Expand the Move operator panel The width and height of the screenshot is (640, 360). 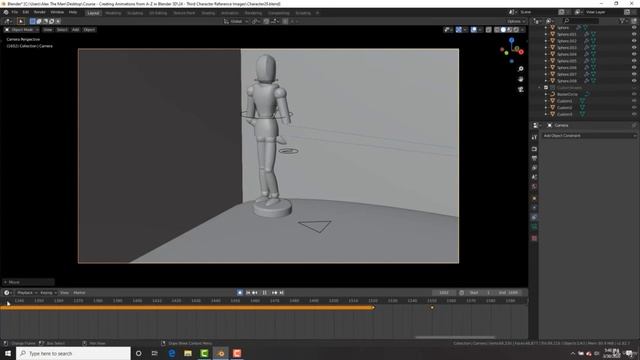(28, 282)
